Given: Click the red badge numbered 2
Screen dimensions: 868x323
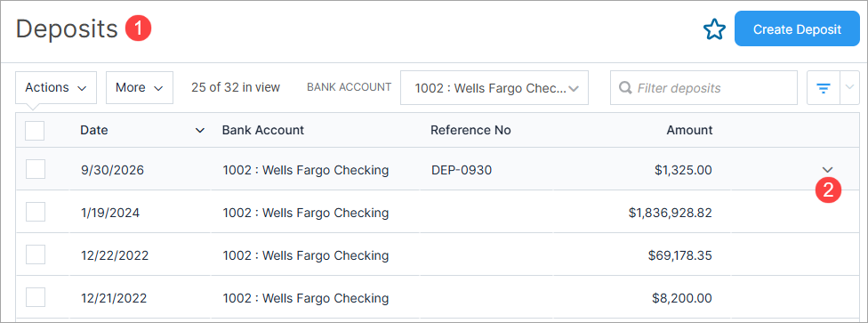Looking at the screenshot, I should click(828, 190).
